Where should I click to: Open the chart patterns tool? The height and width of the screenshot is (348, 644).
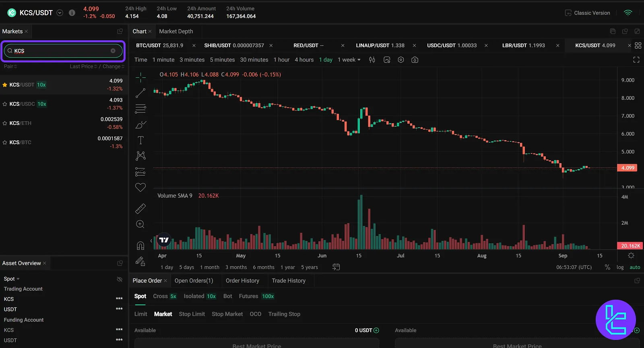coord(140,156)
